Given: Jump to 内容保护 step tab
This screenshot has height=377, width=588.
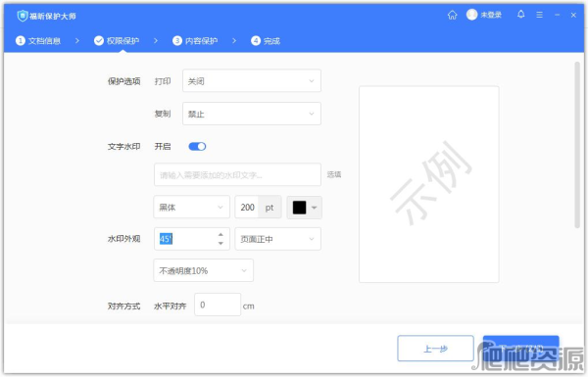Looking at the screenshot, I should [195, 41].
